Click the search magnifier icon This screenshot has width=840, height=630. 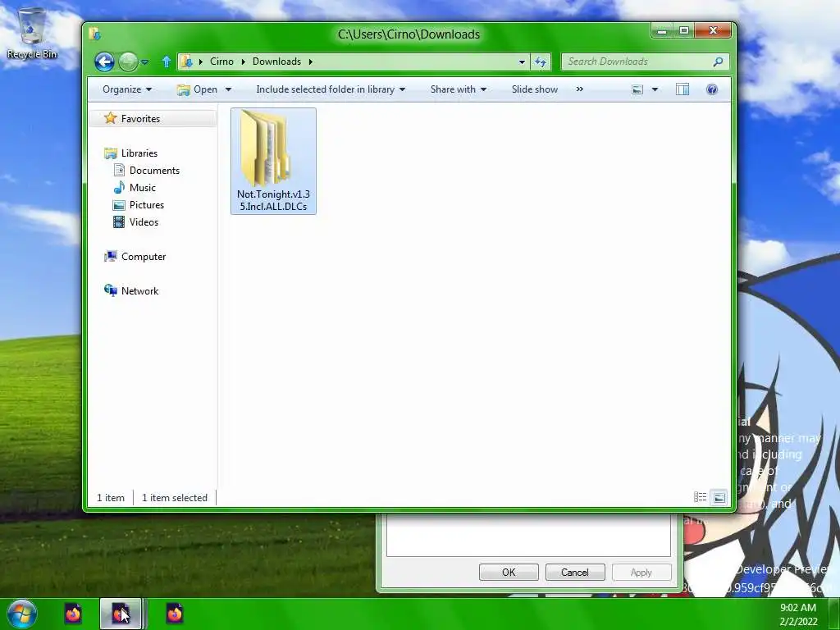point(719,62)
